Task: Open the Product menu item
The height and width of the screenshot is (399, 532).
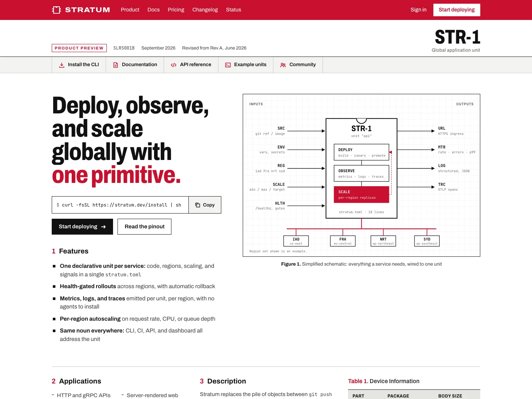Action: 130,10
